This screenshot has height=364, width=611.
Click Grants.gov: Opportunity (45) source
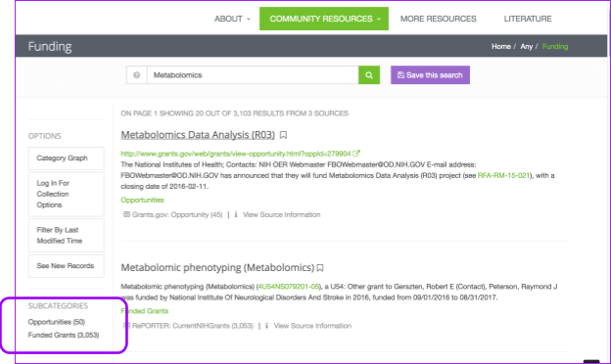coord(177,214)
